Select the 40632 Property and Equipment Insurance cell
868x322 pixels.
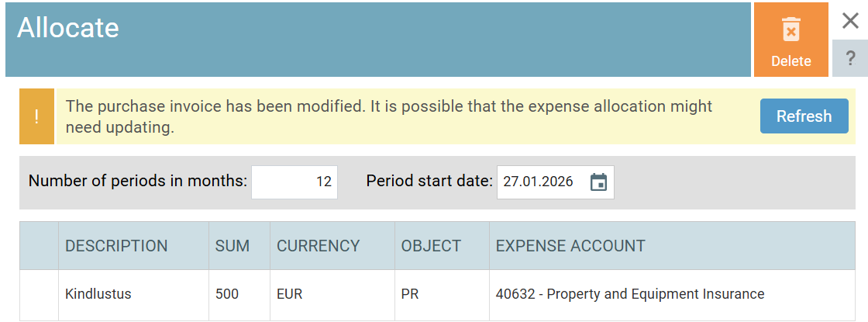[x=672, y=294]
